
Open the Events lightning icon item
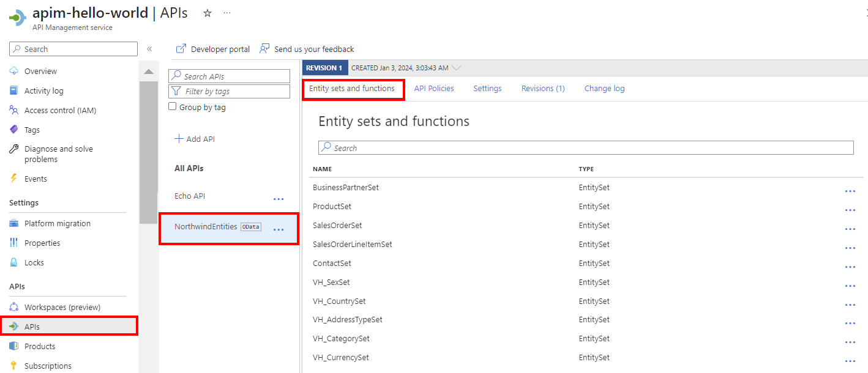[x=14, y=179]
